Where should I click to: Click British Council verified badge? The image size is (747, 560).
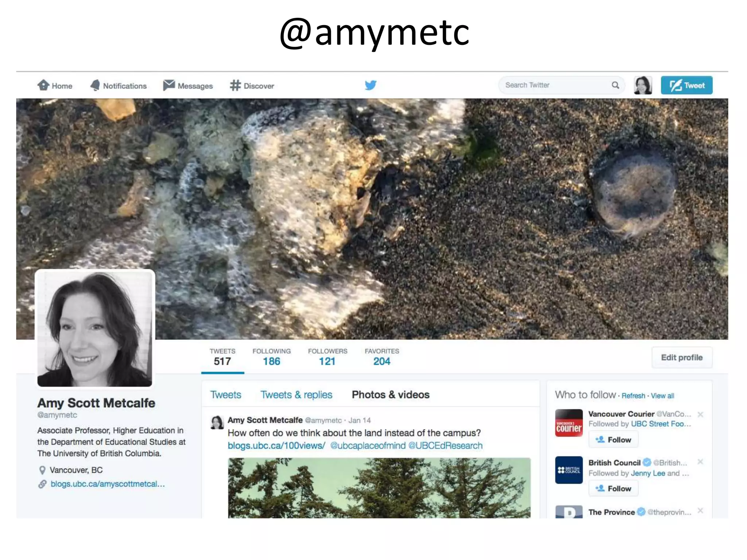click(x=647, y=462)
